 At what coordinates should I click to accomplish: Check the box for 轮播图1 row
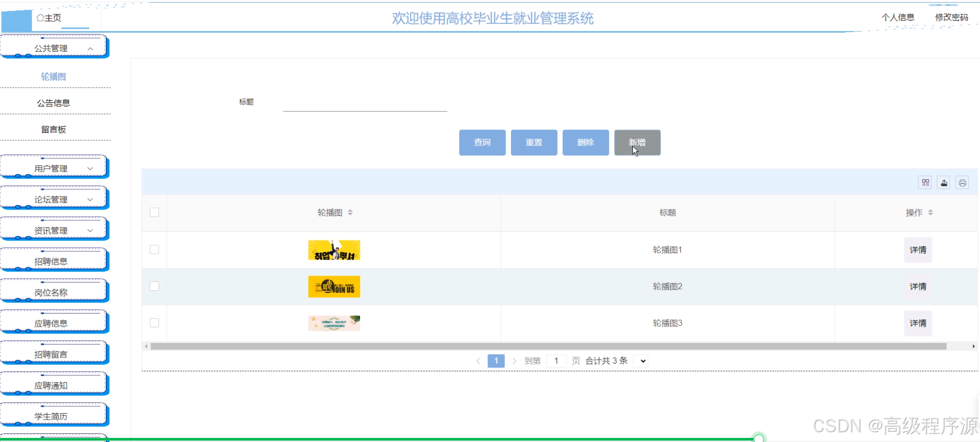click(155, 249)
